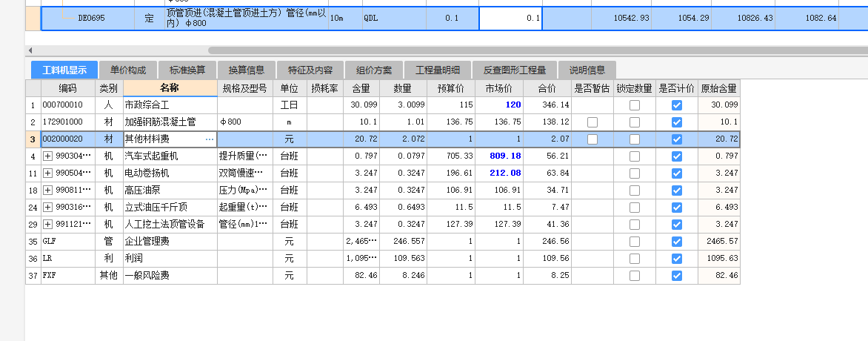
Task: Click code cell 002000020
Action: [x=68, y=139]
